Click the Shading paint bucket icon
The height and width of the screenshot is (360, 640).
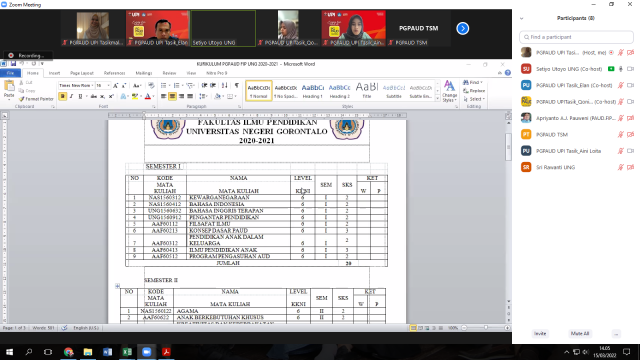tap(217, 96)
